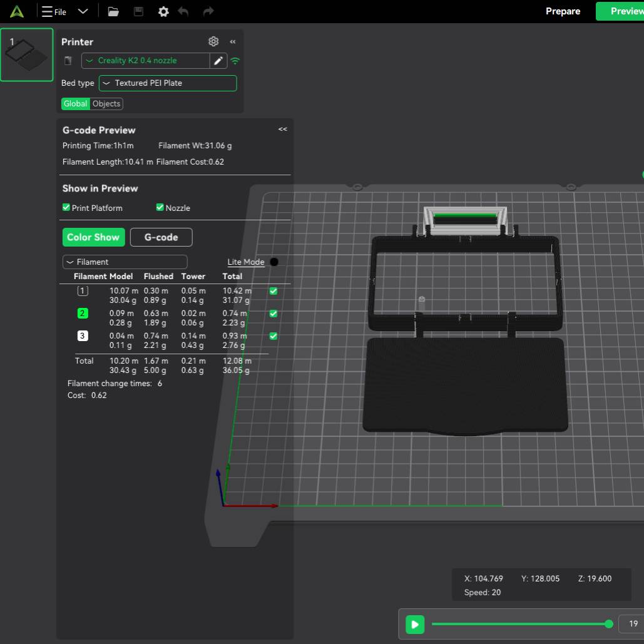Select the Objects tab

(106, 104)
